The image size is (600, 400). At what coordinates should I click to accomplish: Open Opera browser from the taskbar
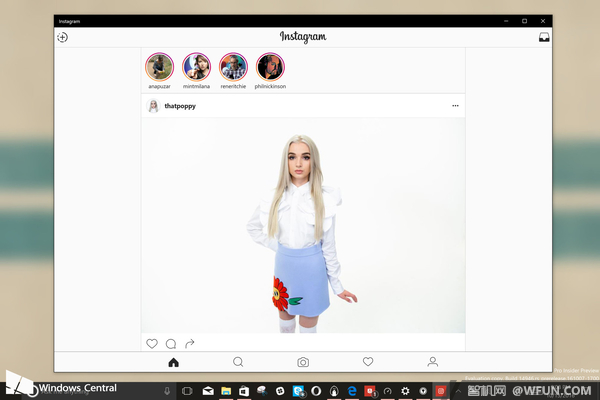pyautogui.click(x=316, y=391)
